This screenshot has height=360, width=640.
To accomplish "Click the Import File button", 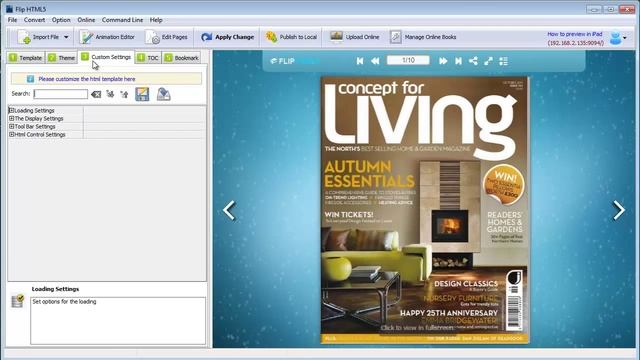I will 38,37.
